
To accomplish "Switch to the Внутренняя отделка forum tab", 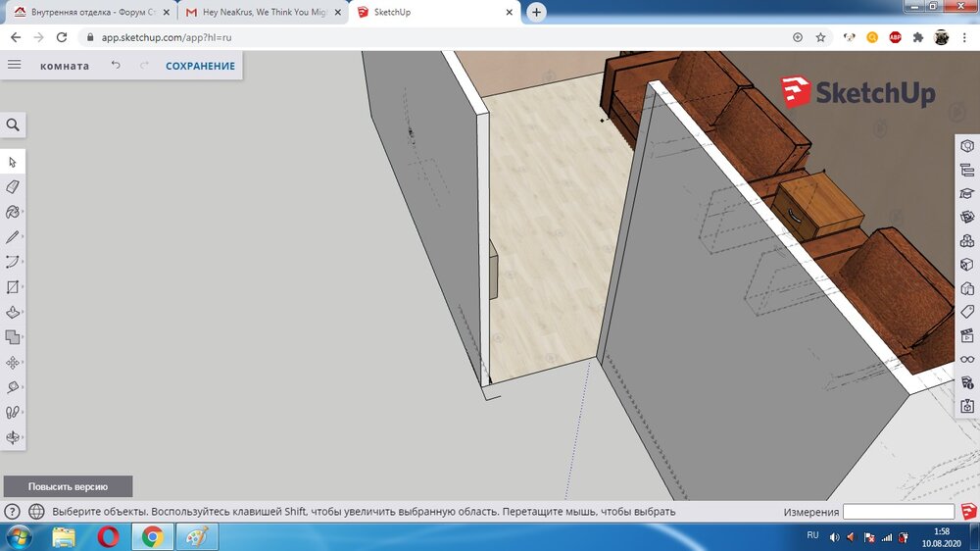I will click(x=92, y=12).
